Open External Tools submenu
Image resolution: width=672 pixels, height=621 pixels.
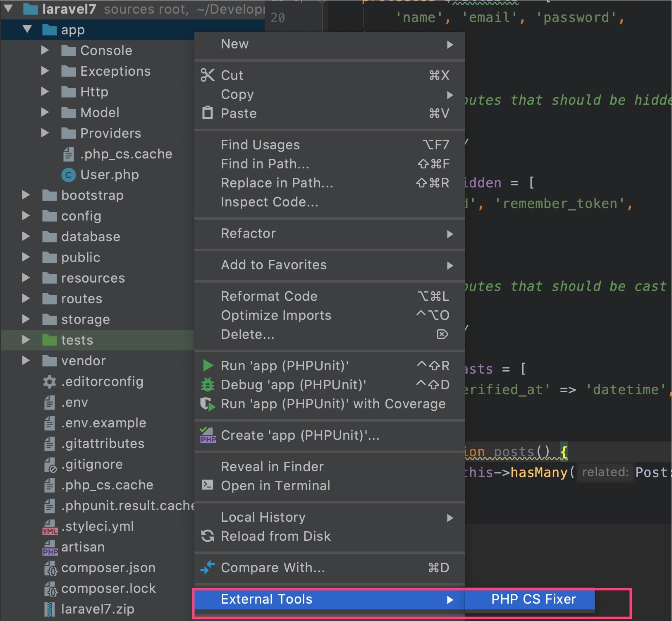pos(329,599)
